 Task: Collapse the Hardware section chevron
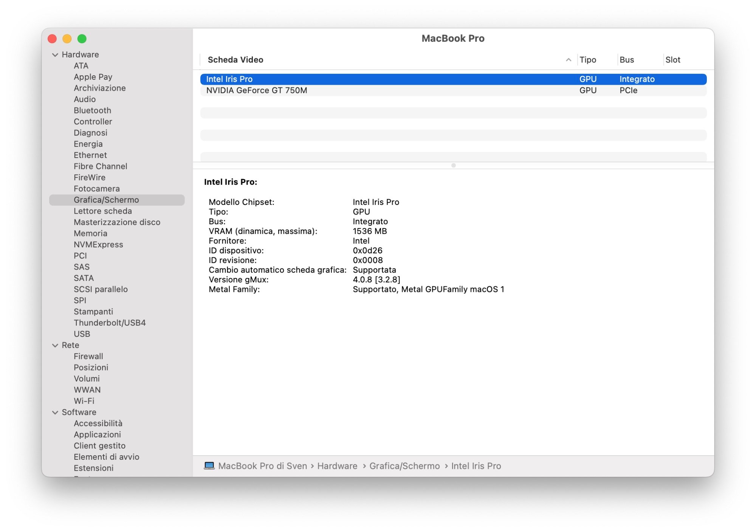(55, 55)
